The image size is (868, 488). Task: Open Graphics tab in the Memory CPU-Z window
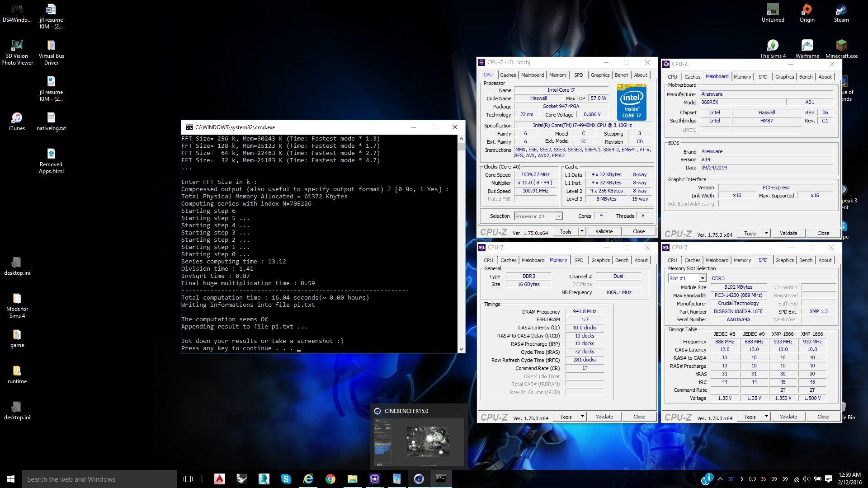600,260
